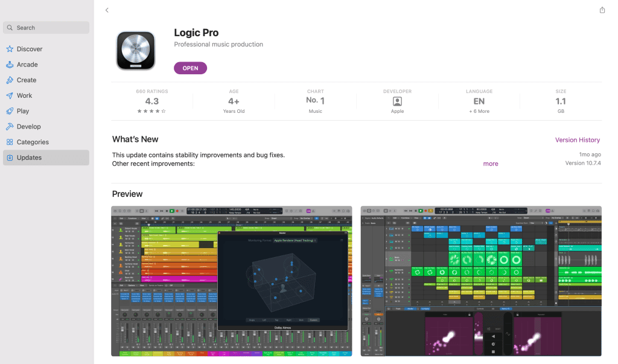618x364 pixels.
Task: Open the Arcade section
Action: coord(46,64)
